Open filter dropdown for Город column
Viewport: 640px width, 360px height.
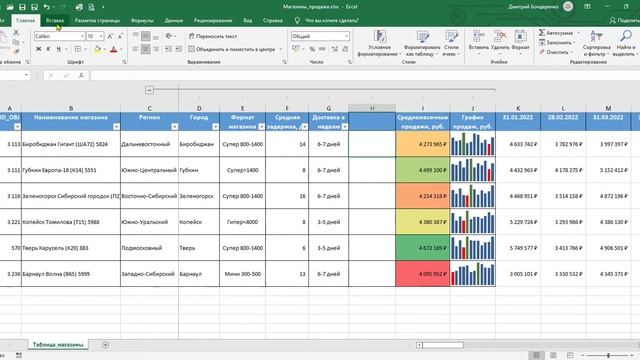click(215, 127)
